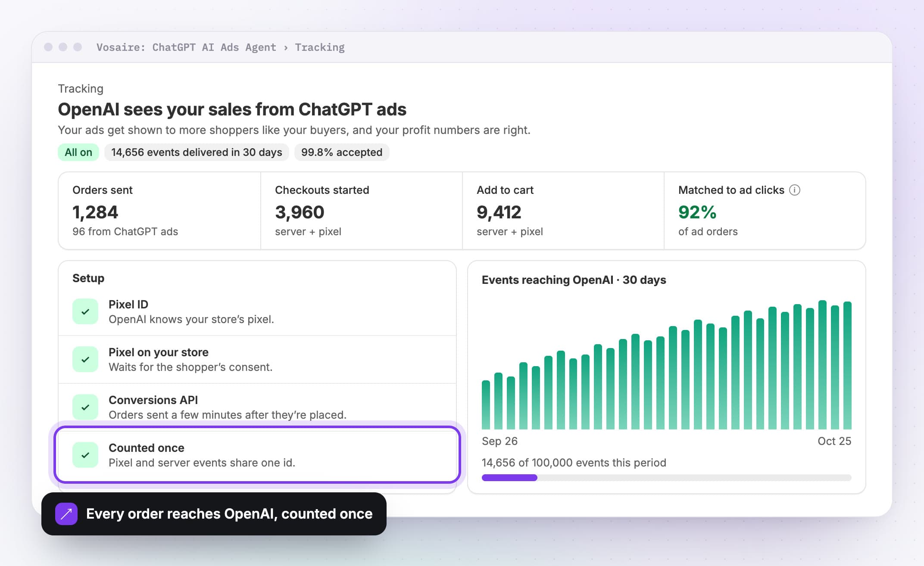This screenshot has width=924, height=566.
Task: Click the first bar in the events chart
Action: point(486,405)
